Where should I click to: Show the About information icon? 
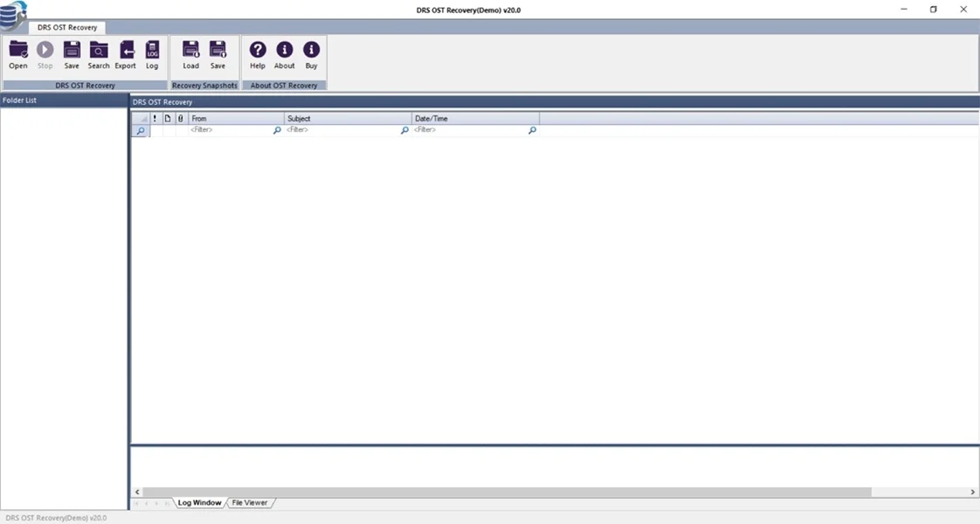click(285, 54)
